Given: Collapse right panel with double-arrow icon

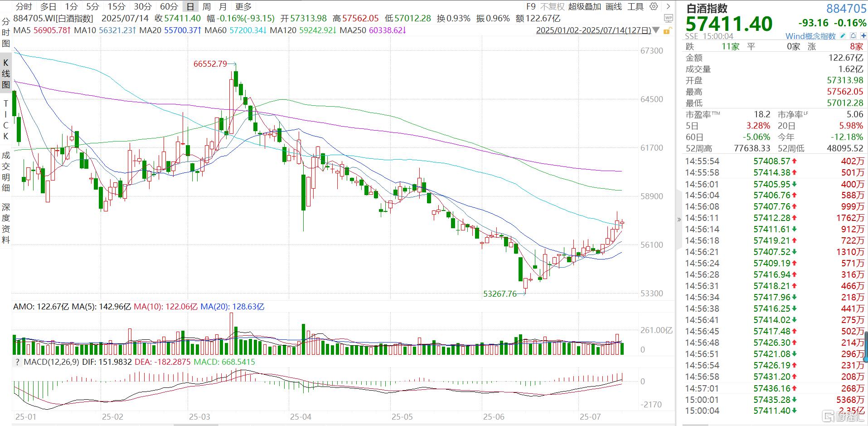Looking at the screenshot, I should click(679, 220).
